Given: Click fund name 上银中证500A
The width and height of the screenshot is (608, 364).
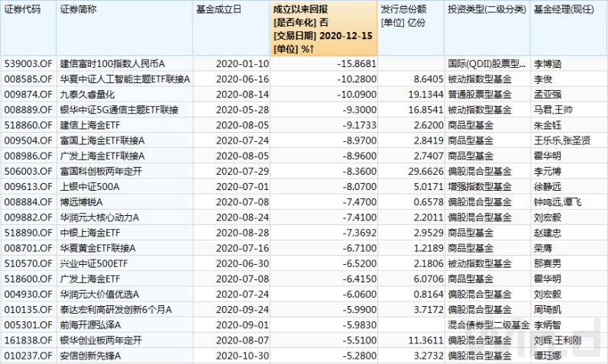Looking at the screenshot, I should [x=89, y=187].
